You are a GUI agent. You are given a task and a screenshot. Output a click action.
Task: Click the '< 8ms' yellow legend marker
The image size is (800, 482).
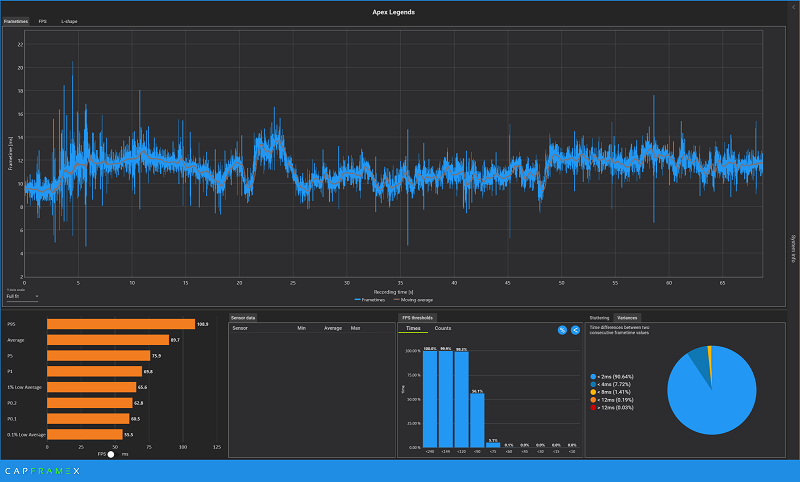point(593,392)
